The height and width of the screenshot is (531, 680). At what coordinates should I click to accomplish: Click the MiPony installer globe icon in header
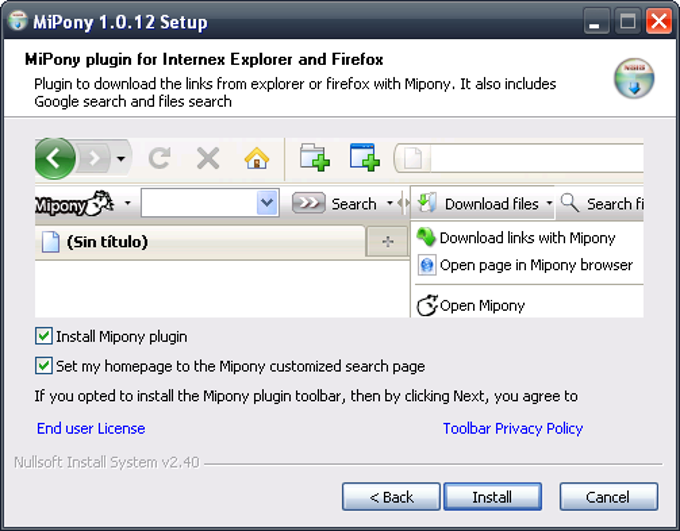pyautogui.click(x=634, y=79)
